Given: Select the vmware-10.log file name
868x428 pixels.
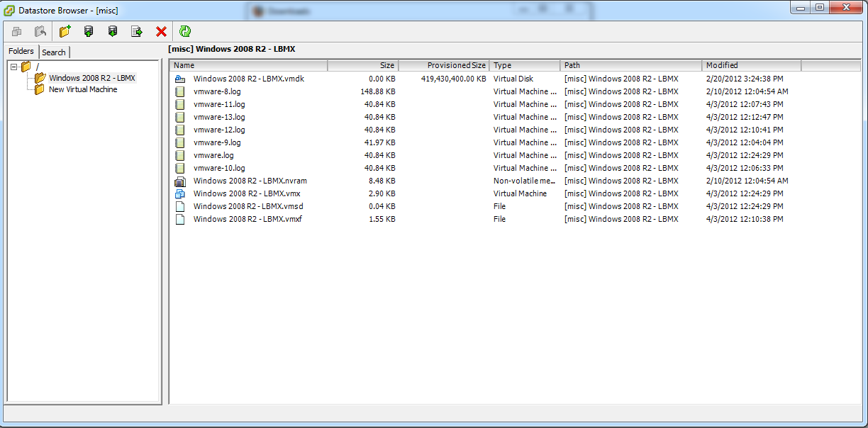Looking at the screenshot, I should (x=219, y=168).
